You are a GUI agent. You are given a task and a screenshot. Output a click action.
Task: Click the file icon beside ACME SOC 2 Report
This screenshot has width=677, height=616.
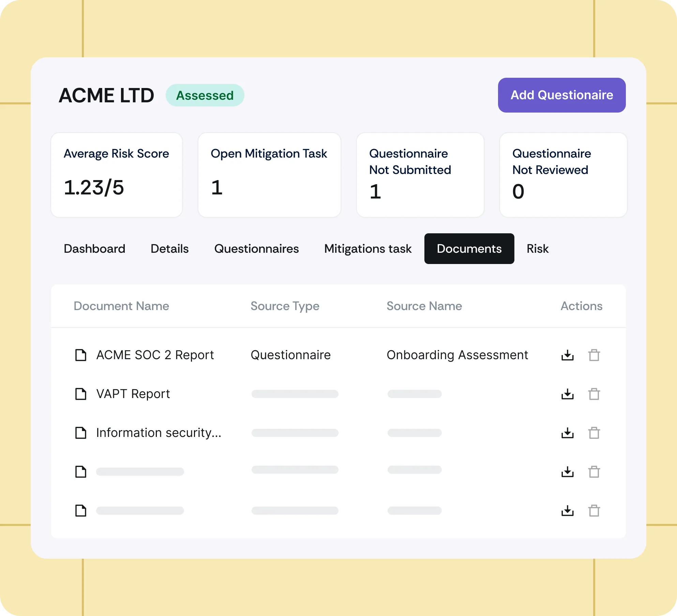[81, 355]
